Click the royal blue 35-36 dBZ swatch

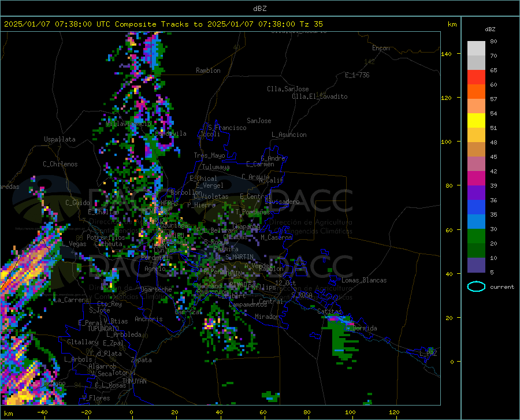476,207
